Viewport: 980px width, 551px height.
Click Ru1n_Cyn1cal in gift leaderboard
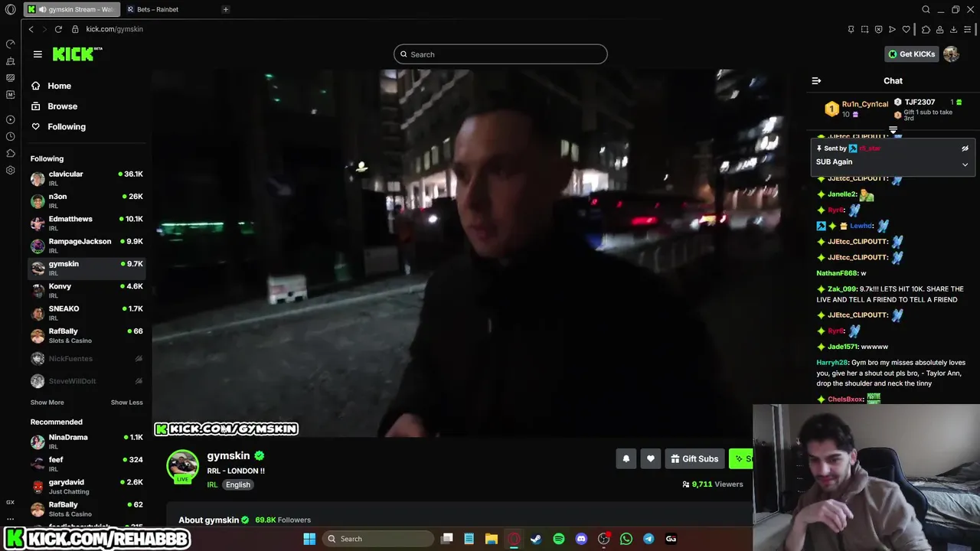(864, 104)
